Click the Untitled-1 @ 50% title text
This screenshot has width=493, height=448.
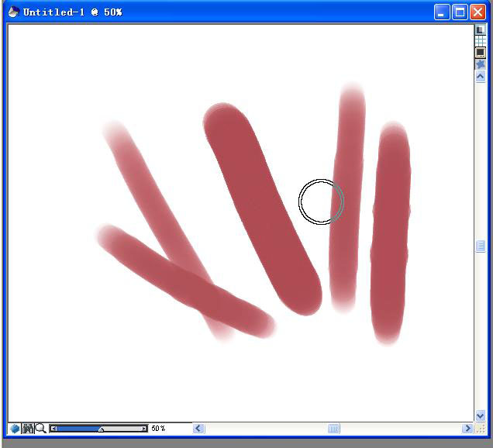[x=72, y=12]
